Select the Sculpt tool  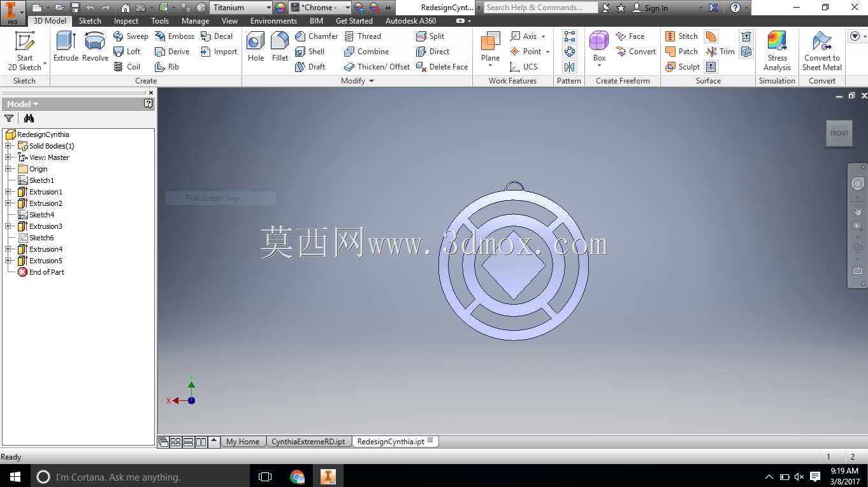(x=682, y=67)
